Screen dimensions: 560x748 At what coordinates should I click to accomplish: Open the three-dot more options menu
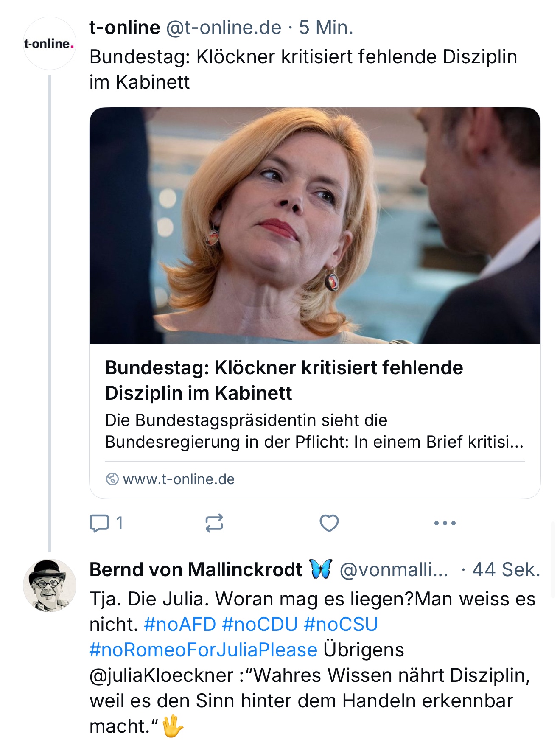tap(445, 523)
